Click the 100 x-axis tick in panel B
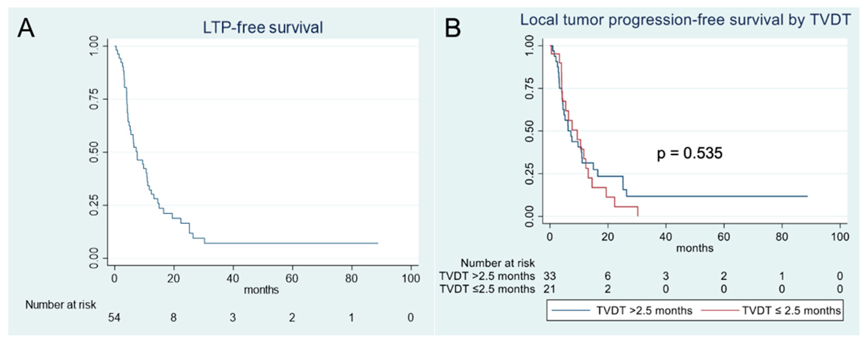The width and height of the screenshot is (868, 342). pyautogui.click(x=840, y=237)
